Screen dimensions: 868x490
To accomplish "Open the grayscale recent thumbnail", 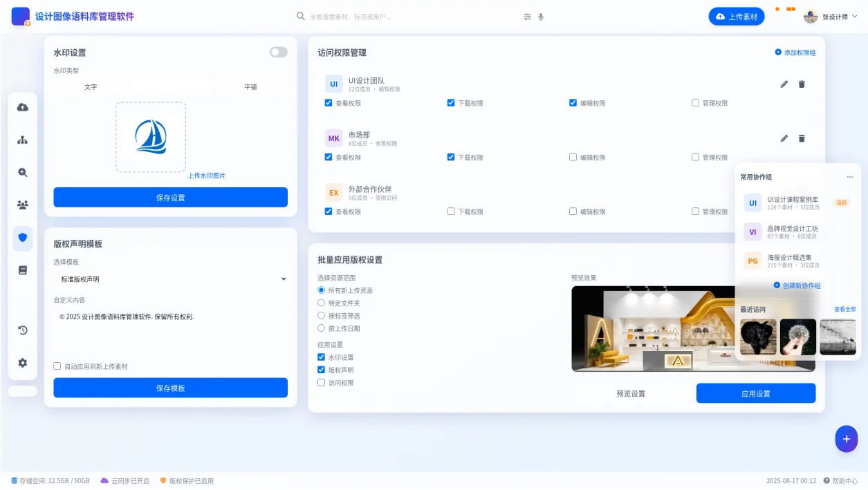I will point(838,337).
